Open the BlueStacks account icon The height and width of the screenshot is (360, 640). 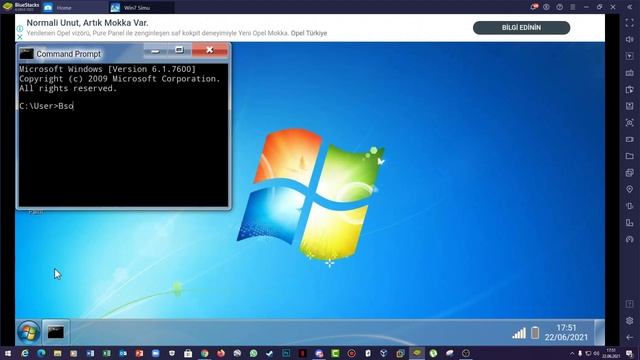point(547,7)
